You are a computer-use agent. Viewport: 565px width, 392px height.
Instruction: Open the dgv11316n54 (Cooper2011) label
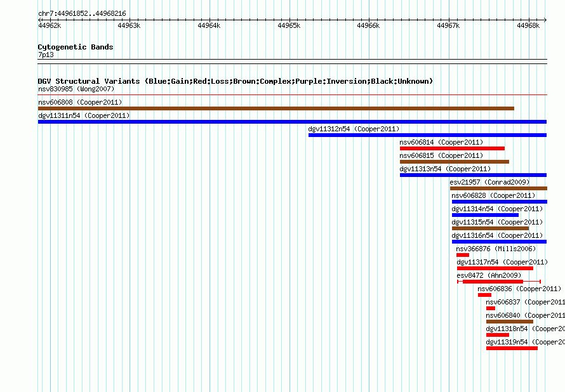click(x=497, y=235)
